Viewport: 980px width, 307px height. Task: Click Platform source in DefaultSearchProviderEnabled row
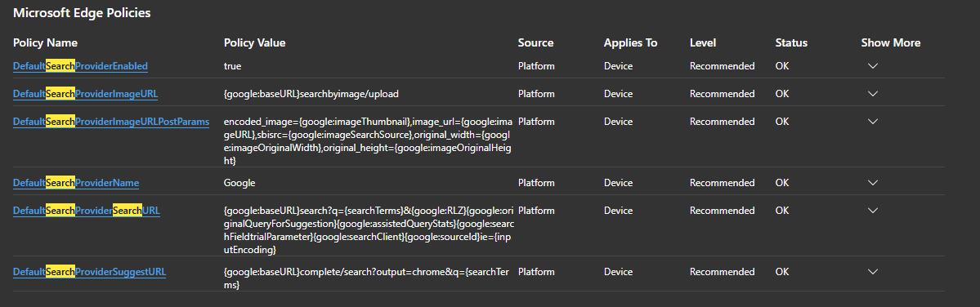[x=536, y=66]
